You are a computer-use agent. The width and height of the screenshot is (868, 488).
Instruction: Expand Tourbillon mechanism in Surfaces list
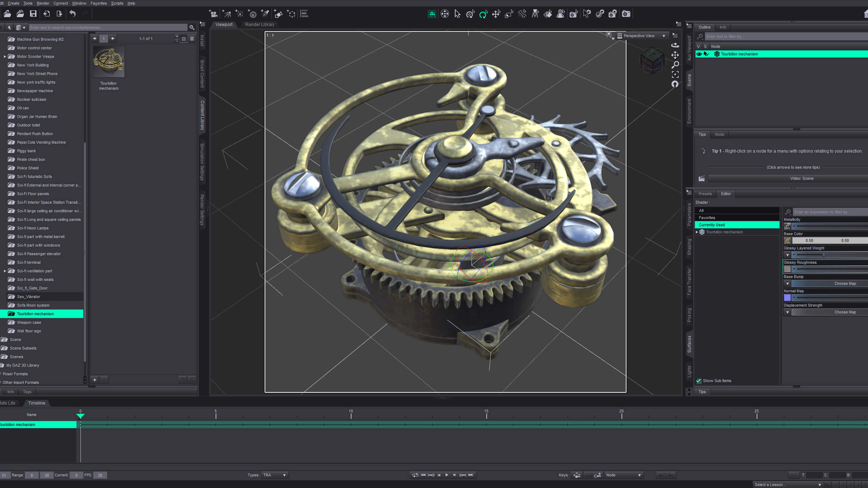click(697, 232)
